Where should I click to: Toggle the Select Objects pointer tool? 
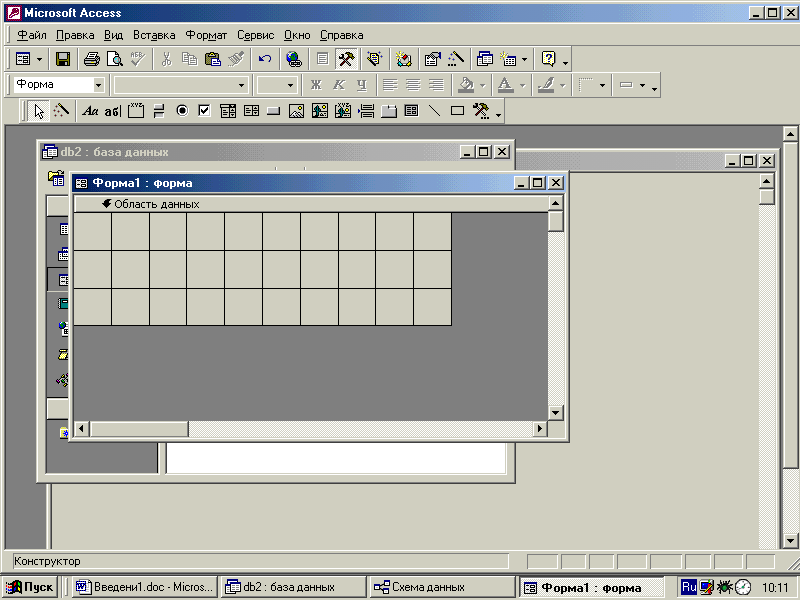39,111
